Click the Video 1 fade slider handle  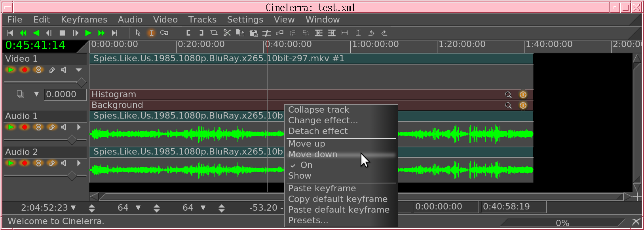[81, 82]
